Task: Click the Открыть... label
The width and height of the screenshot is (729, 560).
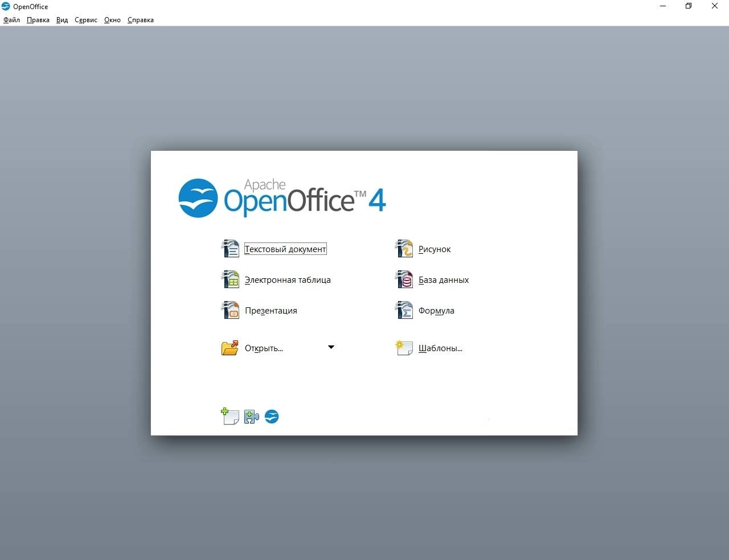Action: pos(264,348)
